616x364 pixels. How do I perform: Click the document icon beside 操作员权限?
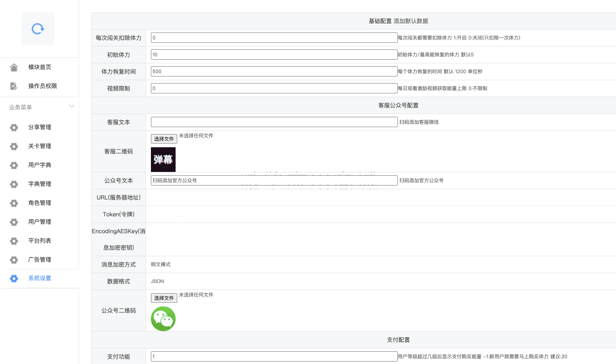click(x=14, y=86)
